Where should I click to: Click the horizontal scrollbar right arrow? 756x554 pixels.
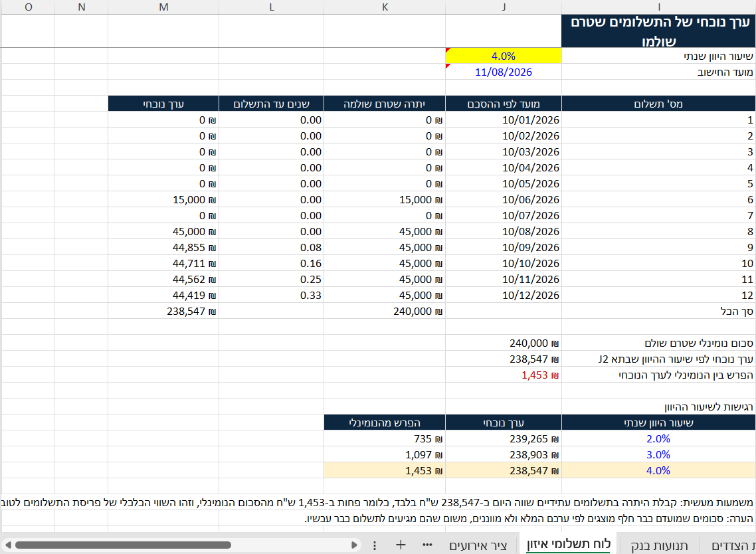coord(354,545)
